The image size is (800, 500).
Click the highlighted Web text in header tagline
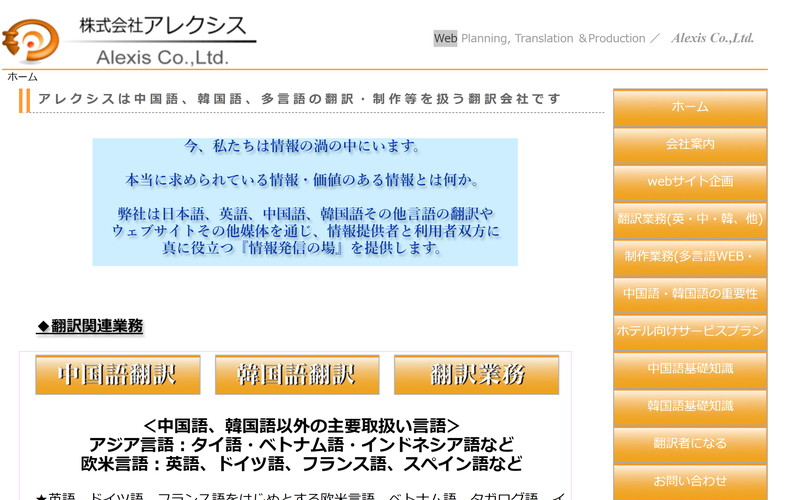tap(445, 39)
